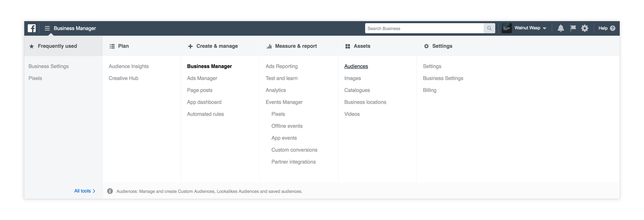
Task: Click the search magnifier button
Action: tap(489, 28)
